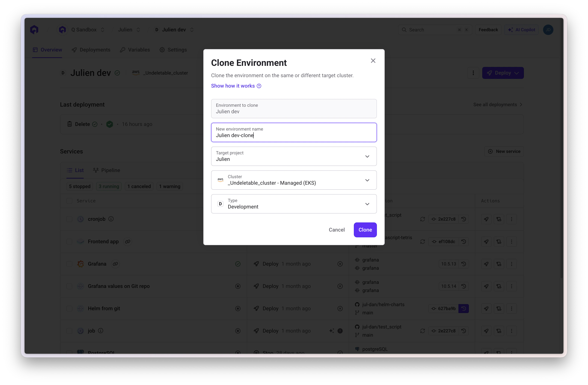Viewport: 588px width, 385px height.
Task: Confirm with the Clone button
Action: point(365,230)
